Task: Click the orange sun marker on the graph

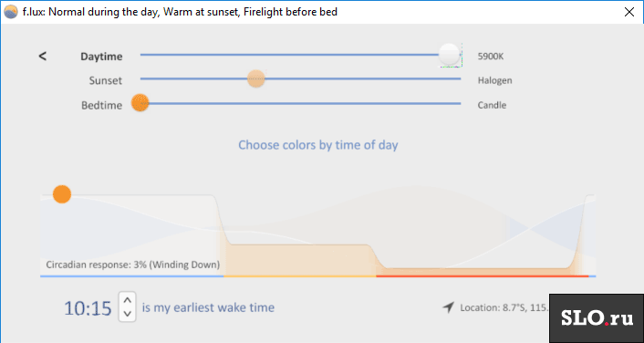Action: pyautogui.click(x=62, y=194)
